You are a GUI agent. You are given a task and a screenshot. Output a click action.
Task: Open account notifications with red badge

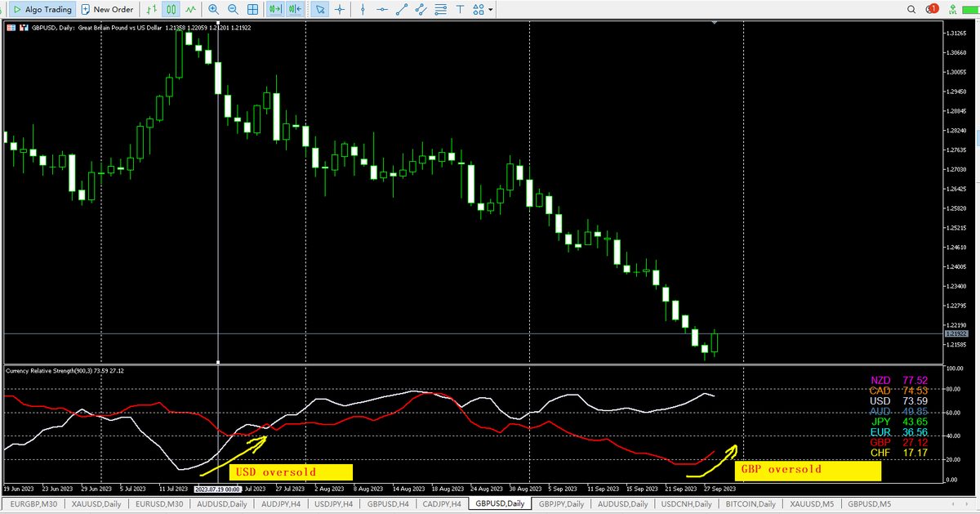(x=932, y=9)
